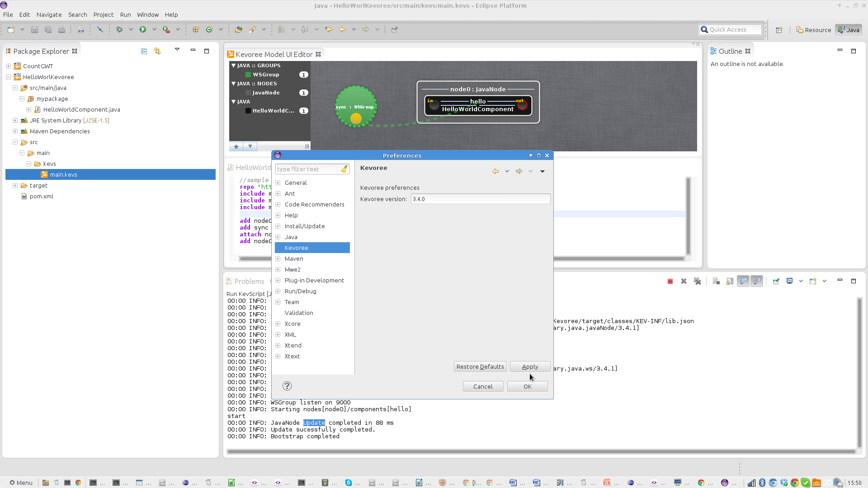The width and height of the screenshot is (868, 488).
Task: Expand the src/main/java tree node
Action: point(15,88)
